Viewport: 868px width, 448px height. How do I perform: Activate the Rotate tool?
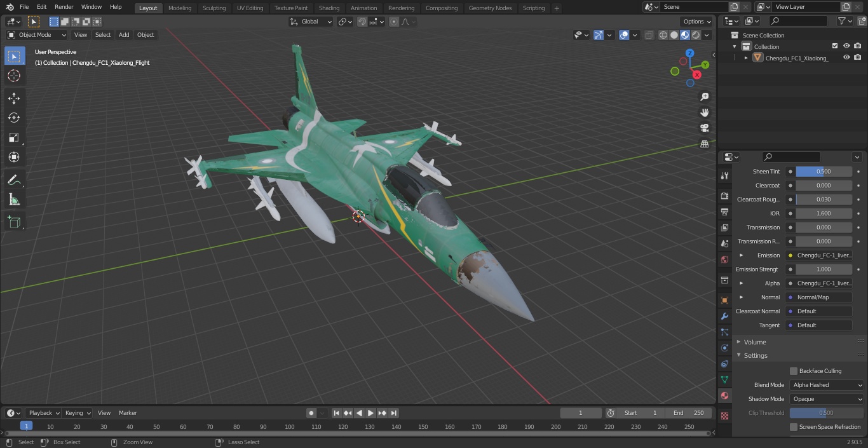point(14,118)
